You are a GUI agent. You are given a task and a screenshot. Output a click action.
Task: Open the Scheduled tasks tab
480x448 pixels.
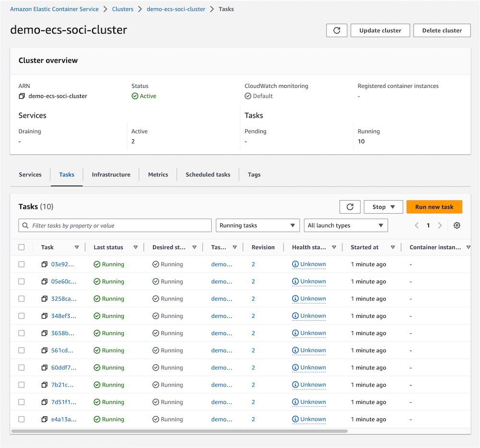pyautogui.click(x=208, y=175)
